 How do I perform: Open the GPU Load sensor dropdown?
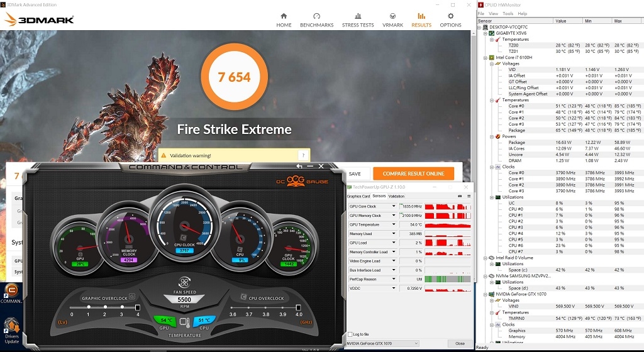(394, 243)
